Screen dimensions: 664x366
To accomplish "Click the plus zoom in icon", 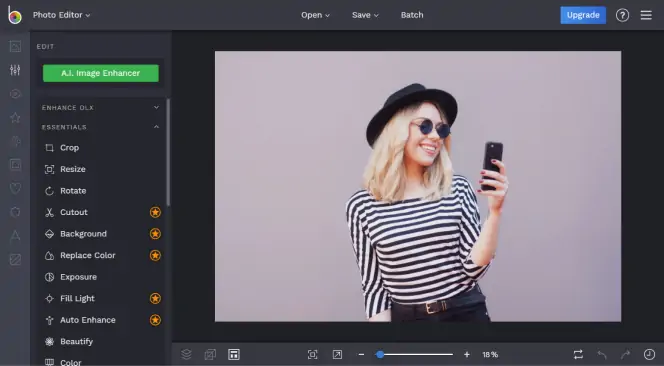I will click(x=467, y=355).
